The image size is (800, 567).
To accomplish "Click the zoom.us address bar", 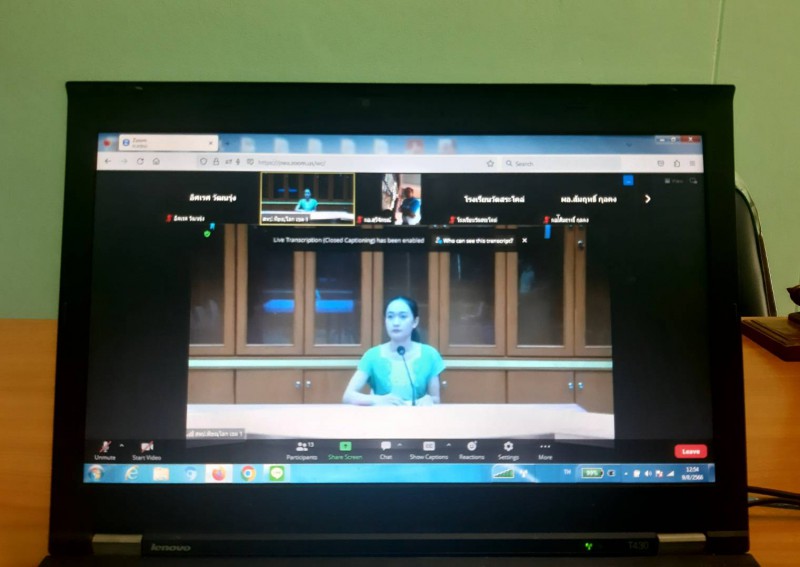I will (347, 163).
